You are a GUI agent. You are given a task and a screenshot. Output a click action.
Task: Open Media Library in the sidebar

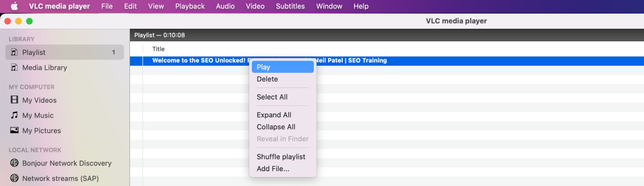click(65, 68)
